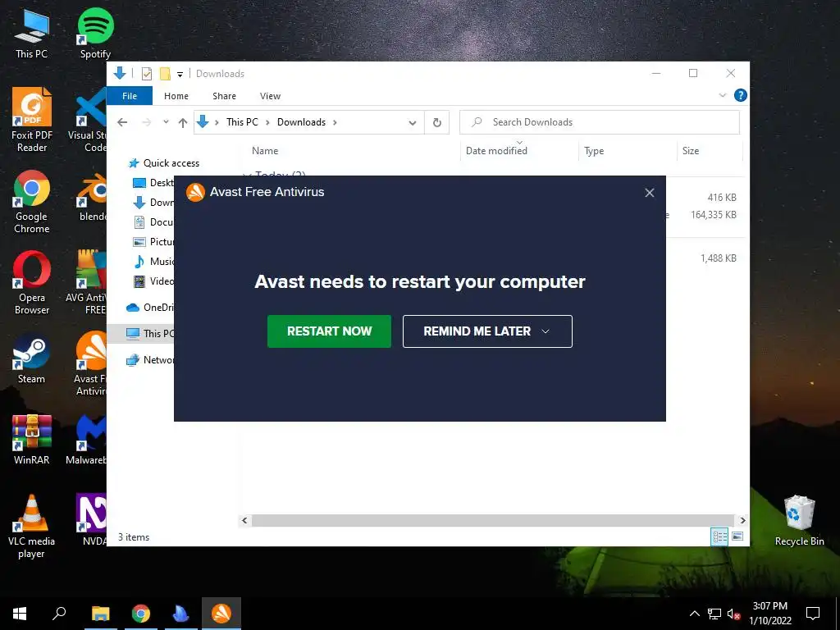Open the address bar history dropdown
The width and height of the screenshot is (840, 630).
tap(413, 123)
